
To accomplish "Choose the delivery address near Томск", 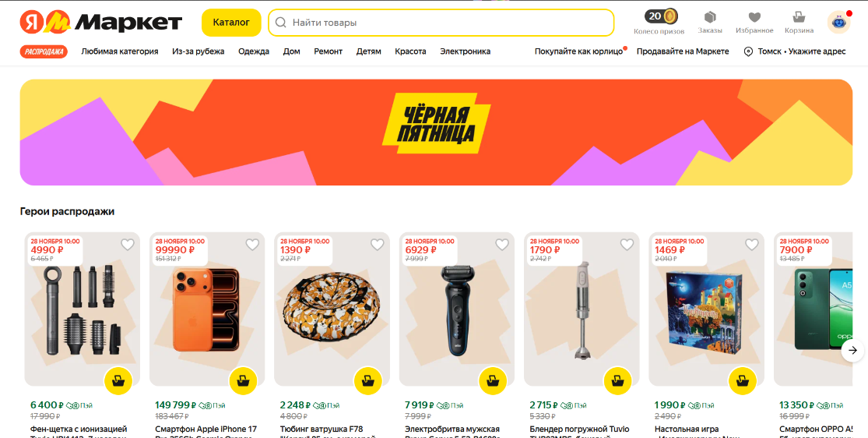I will [794, 51].
